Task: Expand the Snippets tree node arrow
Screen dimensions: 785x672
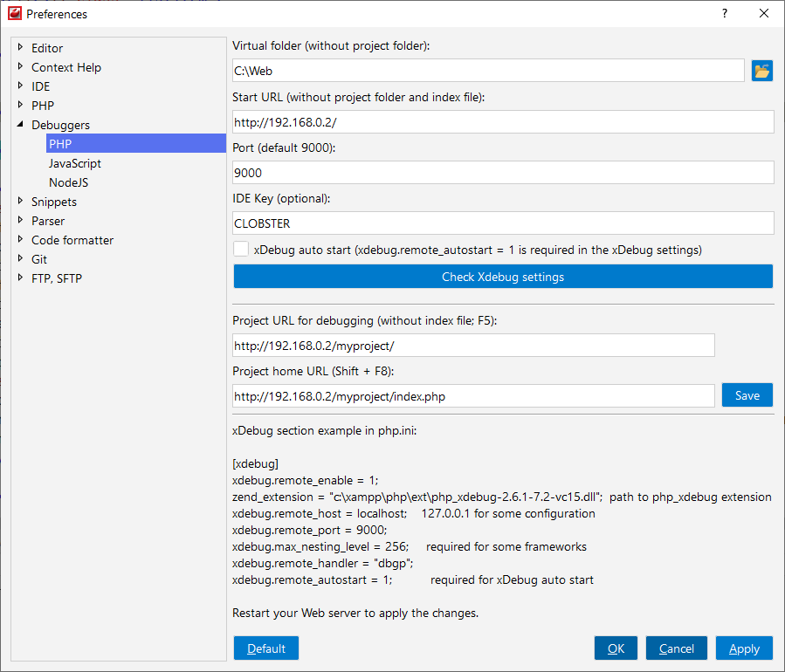Action: tap(20, 201)
